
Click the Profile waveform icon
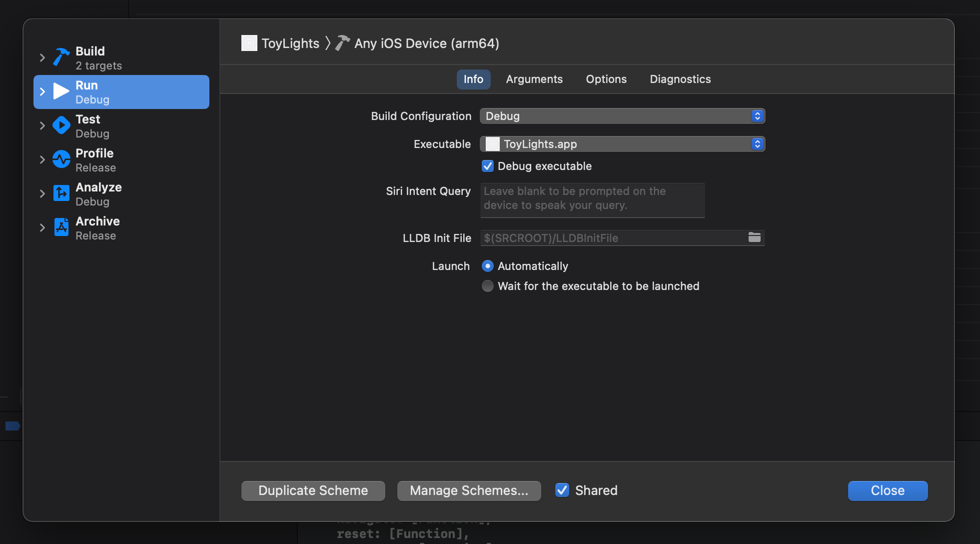(x=61, y=159)
